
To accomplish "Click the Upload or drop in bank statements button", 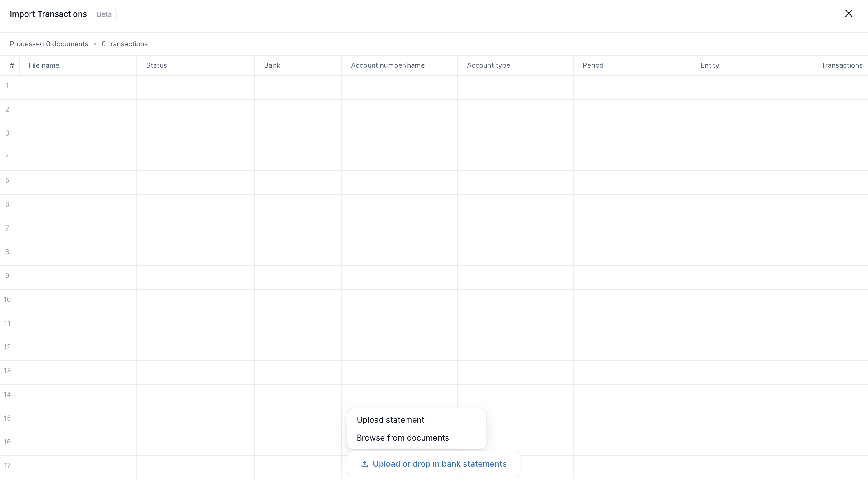I will (x=434, y=464).
